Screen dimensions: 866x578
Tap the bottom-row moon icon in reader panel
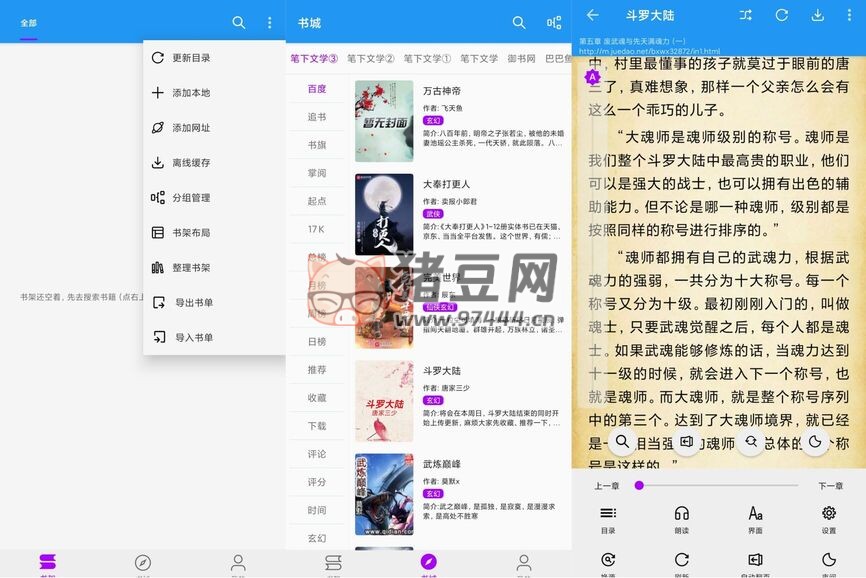(x=829, y=560)
